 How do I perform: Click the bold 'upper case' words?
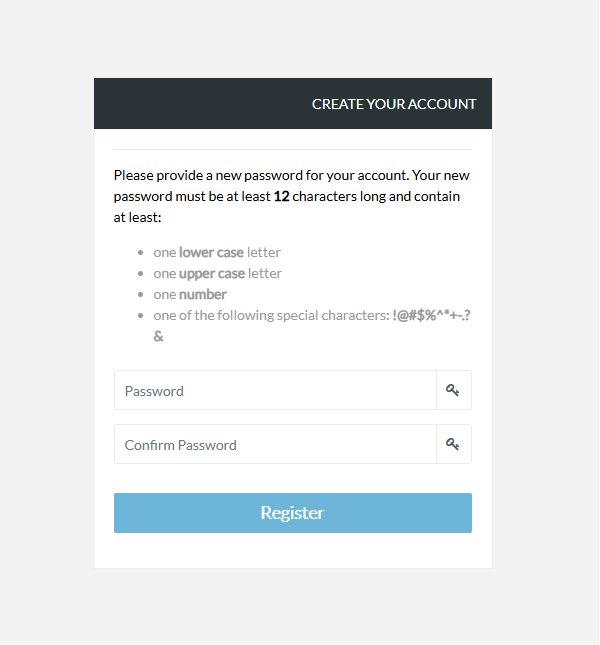[212, 274]
